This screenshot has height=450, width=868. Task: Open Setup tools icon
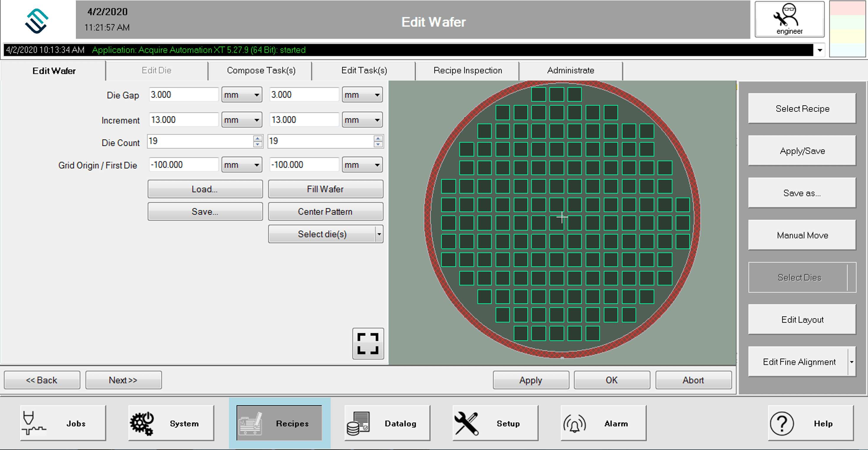coord(466,423)
